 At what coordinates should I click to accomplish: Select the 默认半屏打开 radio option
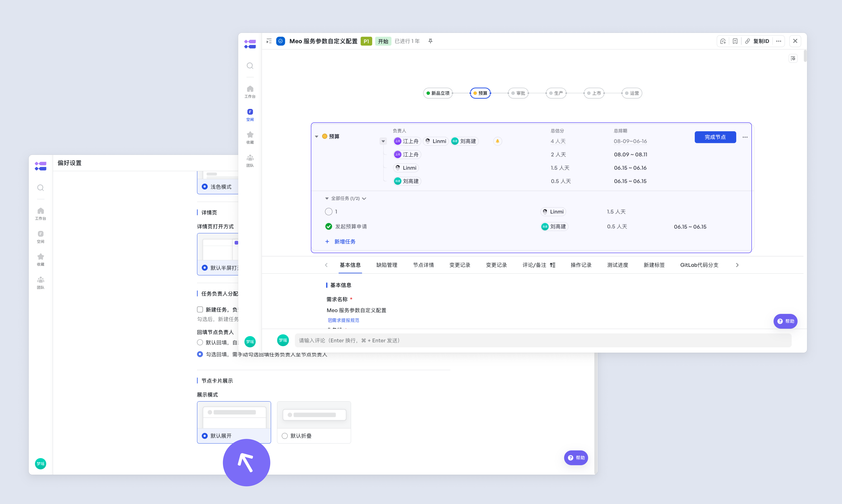pos(205,268)
